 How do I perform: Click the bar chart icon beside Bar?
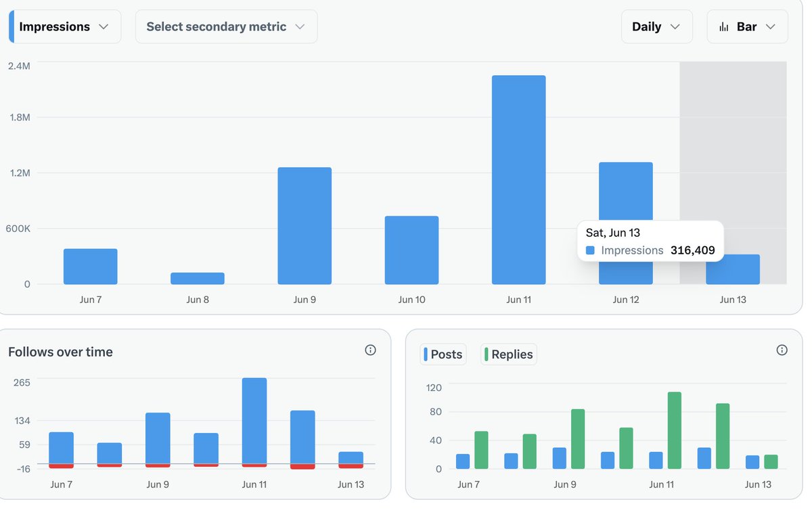(723, 27)
